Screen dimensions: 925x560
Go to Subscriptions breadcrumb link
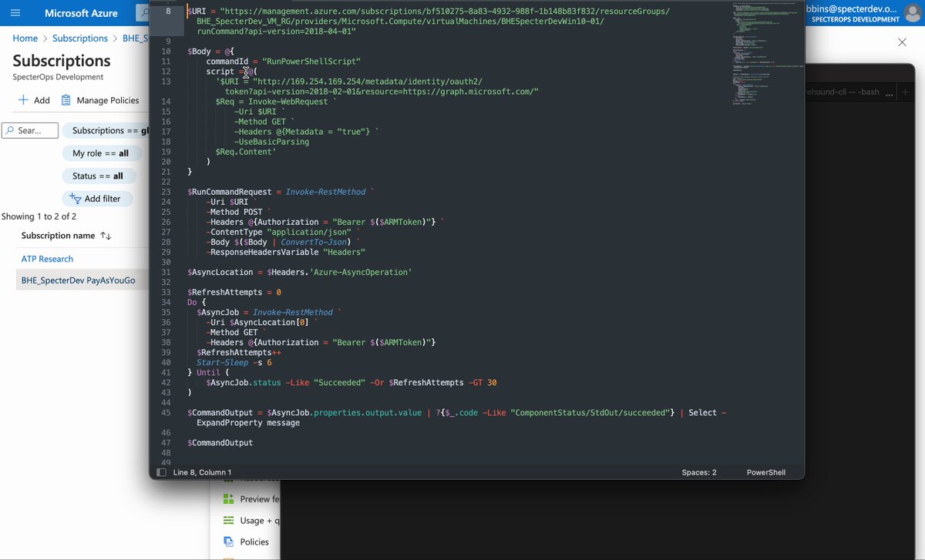point(80,38)
